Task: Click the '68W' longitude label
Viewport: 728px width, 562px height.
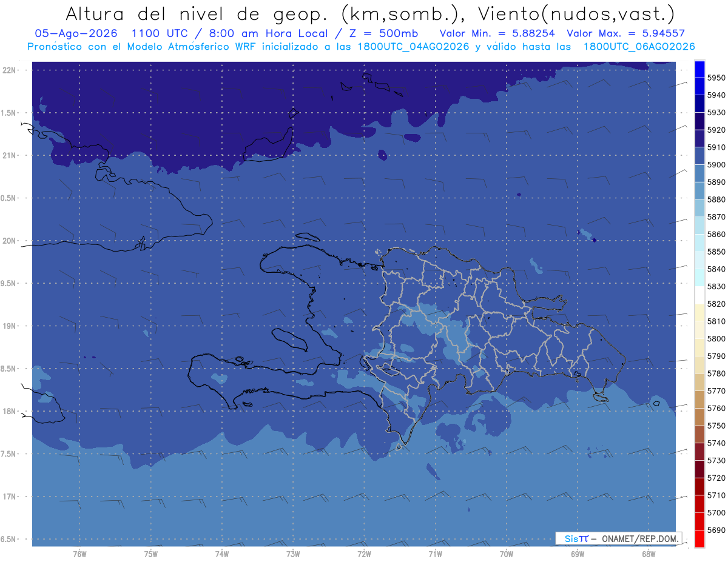Action: 649,554
